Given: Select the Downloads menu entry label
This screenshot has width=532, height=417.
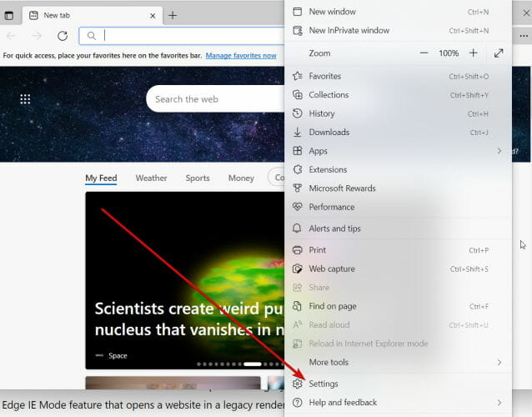Looking at the screenshot, I should pos(329,132).
